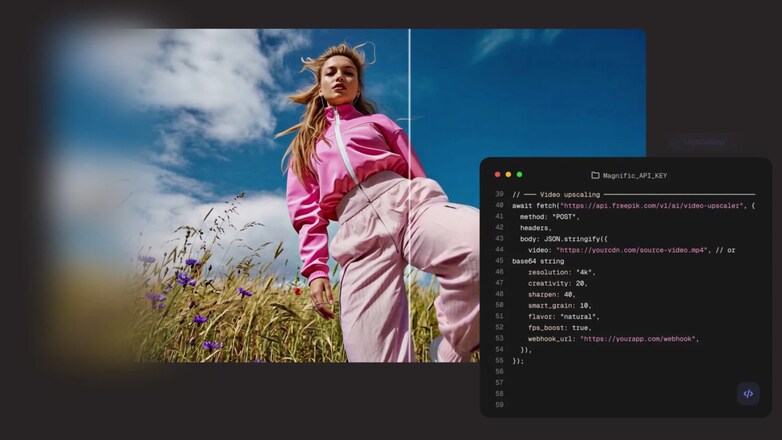782x440 pixels.
Task: Click line number 59 in gutter
Action: pyautogui.click(x=499, y=405)
